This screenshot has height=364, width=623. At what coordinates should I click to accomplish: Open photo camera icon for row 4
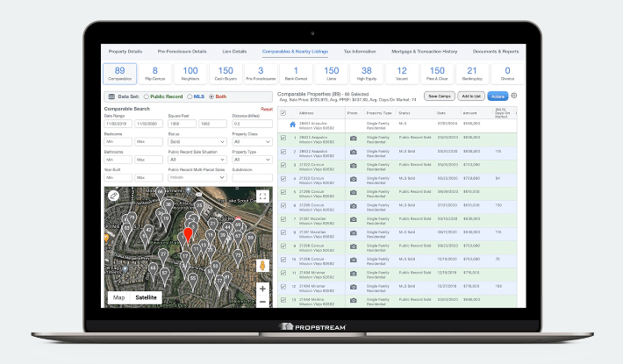point(353,177)
